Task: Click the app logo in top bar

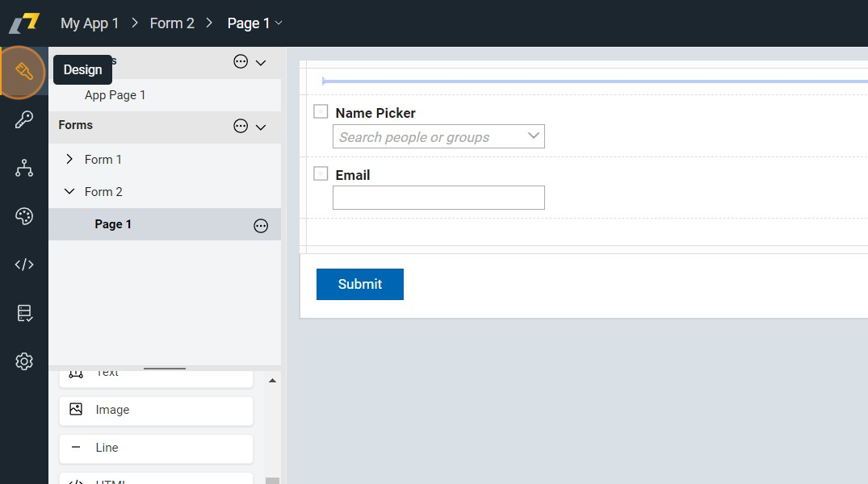Action: [x=24, y=23]
